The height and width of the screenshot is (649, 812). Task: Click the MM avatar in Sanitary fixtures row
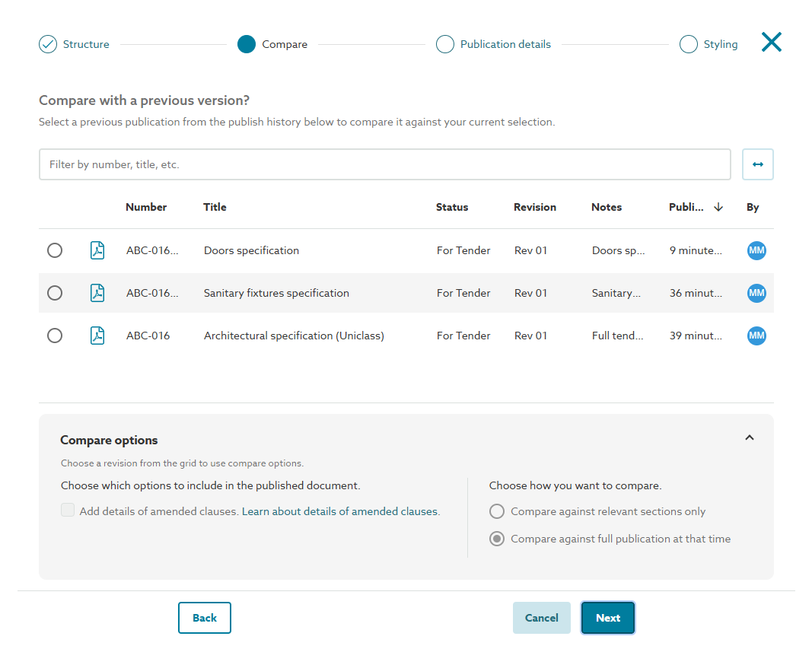(756, 293)
